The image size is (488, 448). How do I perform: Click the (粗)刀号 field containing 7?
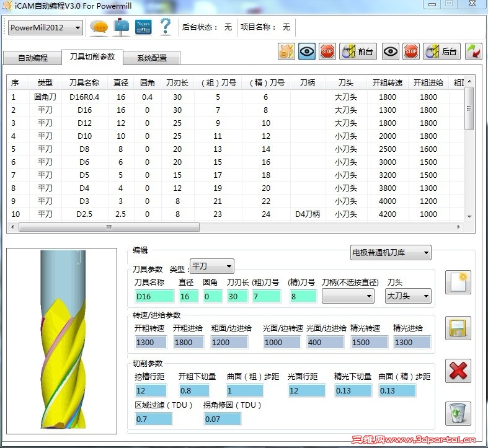pyautogui.click(x=267, y=296)
